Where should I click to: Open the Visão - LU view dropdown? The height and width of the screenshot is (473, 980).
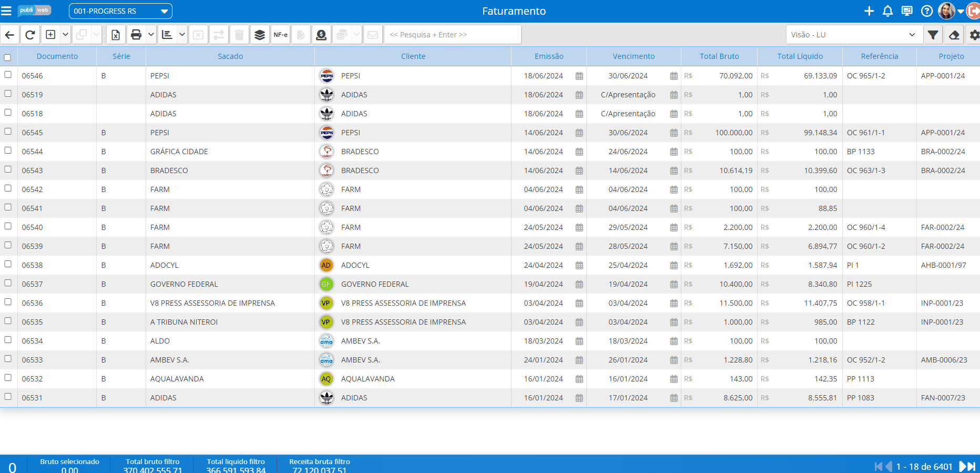pos(854,35)
